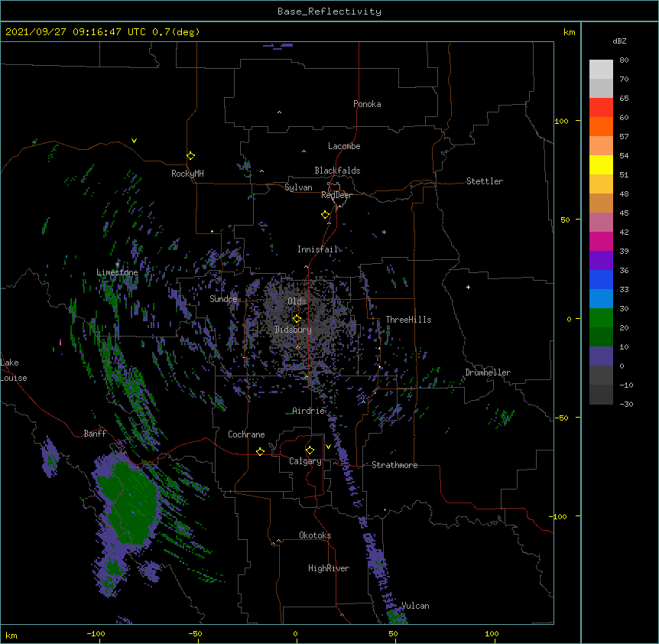Click the white plus marker north of Drumheller
The image size is (659, 644).
468,287
